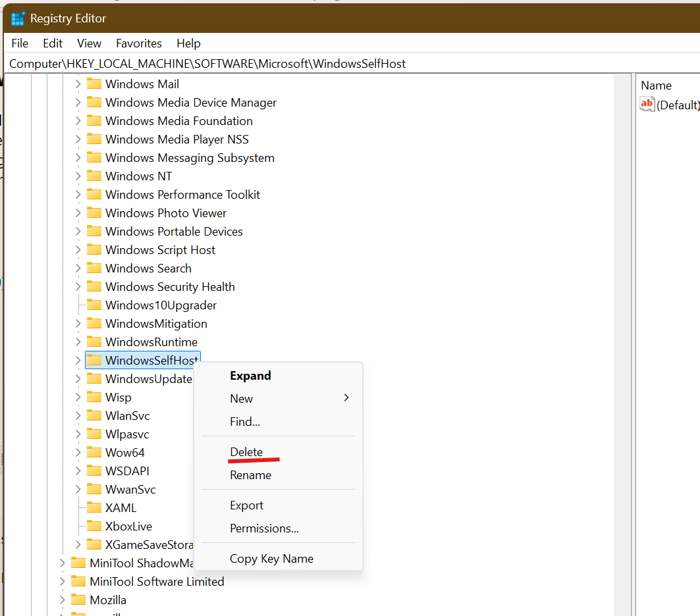Screen dimensions: 700x616
Task: Expand the Windows Search key
Action: (78, 268)
